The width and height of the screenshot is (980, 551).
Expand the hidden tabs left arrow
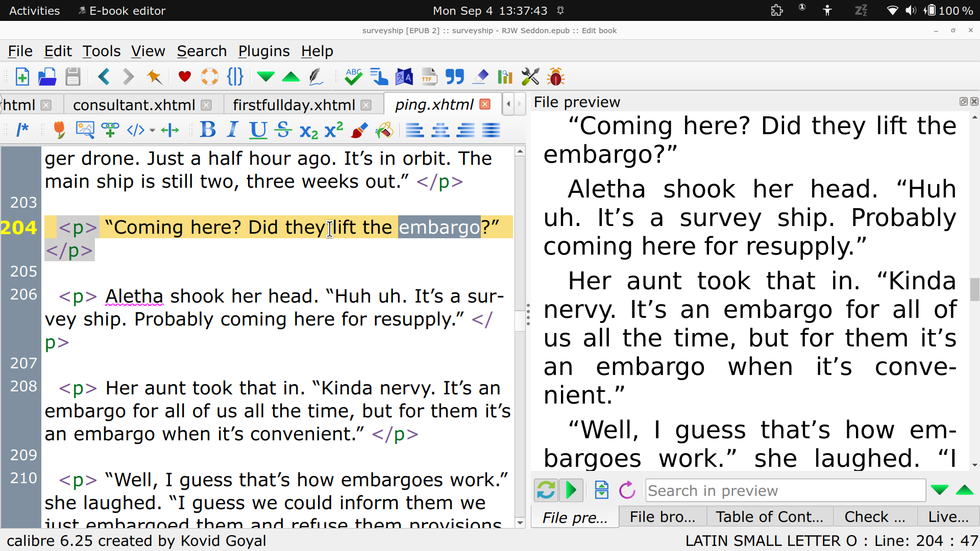coord(508,105)
